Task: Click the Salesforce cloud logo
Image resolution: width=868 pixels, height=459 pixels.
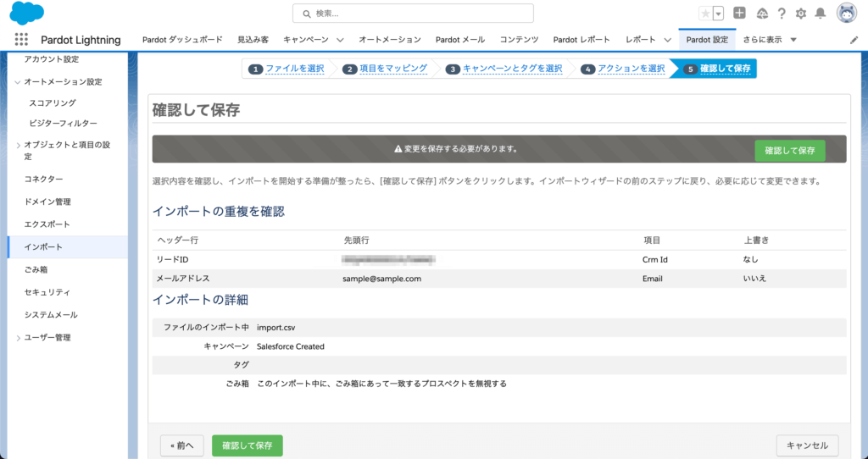Action: pyautogui.click(x=26, y=13)
